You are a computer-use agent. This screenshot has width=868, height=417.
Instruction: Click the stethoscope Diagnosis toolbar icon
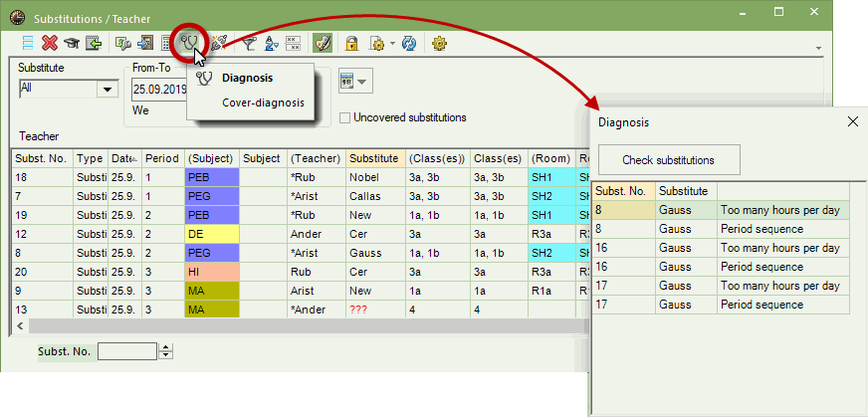[x=188, y=43]
